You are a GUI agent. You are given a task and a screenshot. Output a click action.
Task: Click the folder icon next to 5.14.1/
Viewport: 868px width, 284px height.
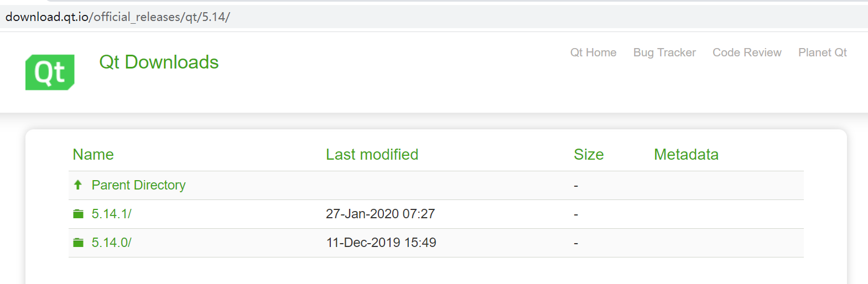point(78,214)
